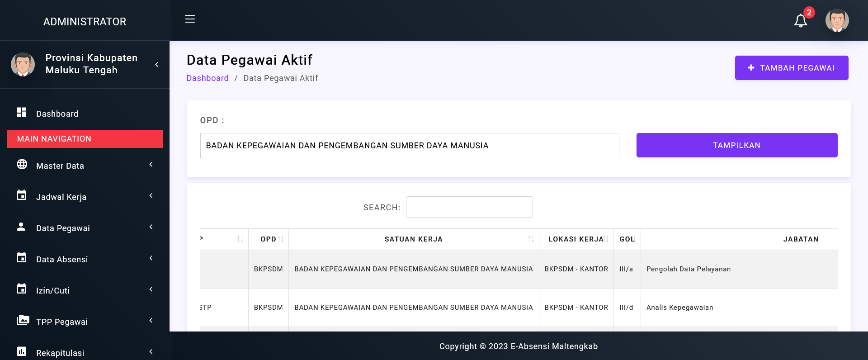Click the TPP Pegawai image icon
Screen dimensions: 868x360
tap(23, 320)
